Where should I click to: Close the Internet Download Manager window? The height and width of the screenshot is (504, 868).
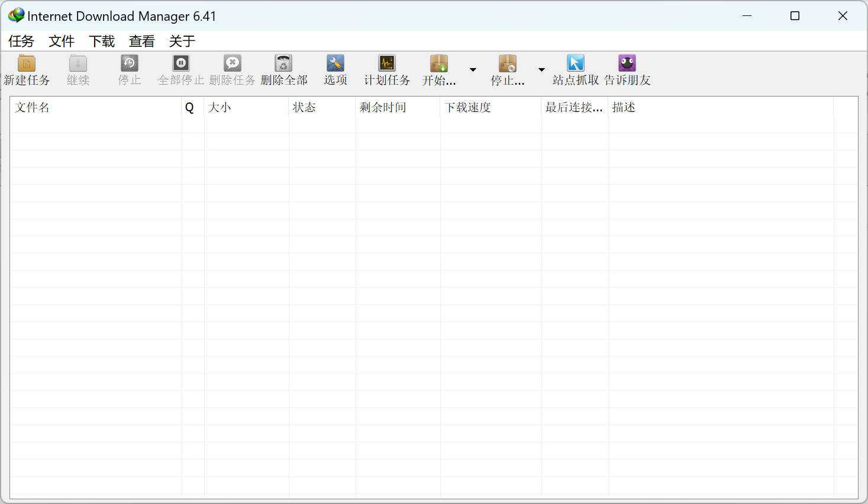tap(843, 16)
